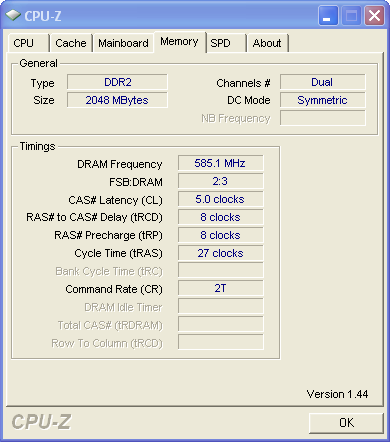Click the Memory tab
The height and width of the screenshot is (442, 390).
(179, 42)
